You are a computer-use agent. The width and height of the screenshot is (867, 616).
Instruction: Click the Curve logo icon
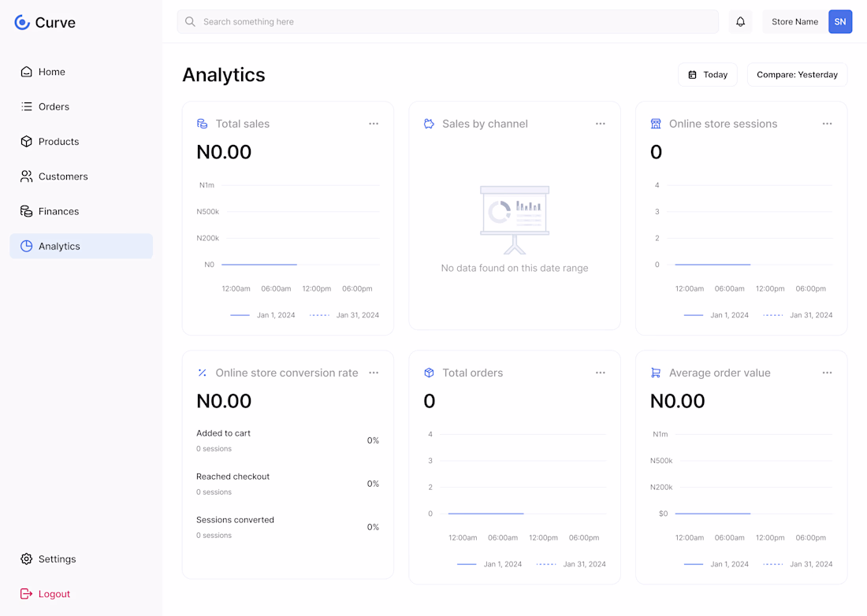(22, 22)
